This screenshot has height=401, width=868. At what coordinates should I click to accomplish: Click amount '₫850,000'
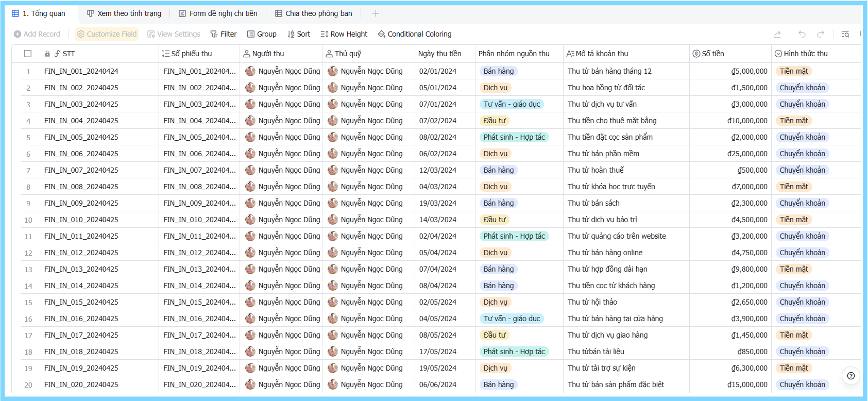click(752, 352)
